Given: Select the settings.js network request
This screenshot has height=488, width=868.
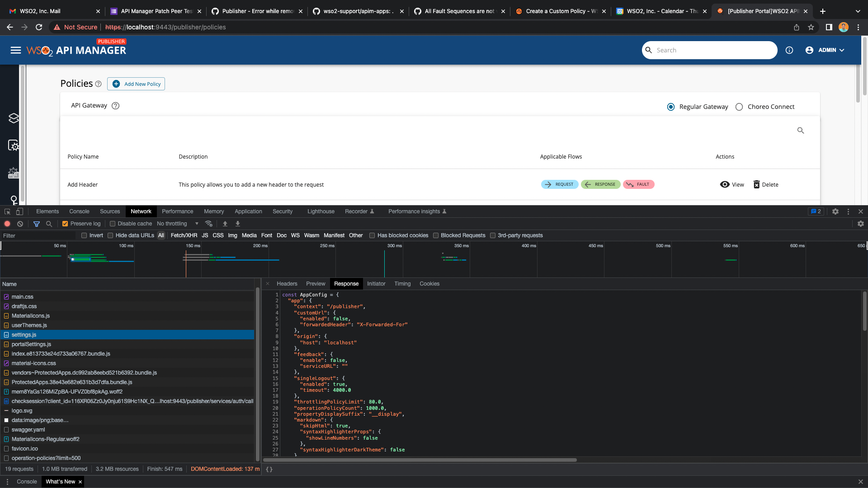Looking at the screenshot, I should pos(24,334).
